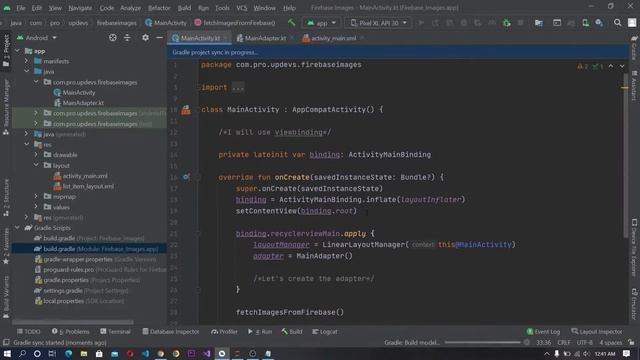Image resolution: width=640 pixels, height=360 pixels.
Task: Expand the drawable folder
Action: [36, 155]
